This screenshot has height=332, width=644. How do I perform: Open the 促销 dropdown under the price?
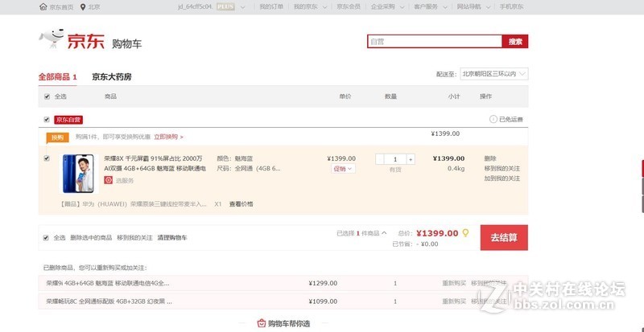[x=344, y=169]
